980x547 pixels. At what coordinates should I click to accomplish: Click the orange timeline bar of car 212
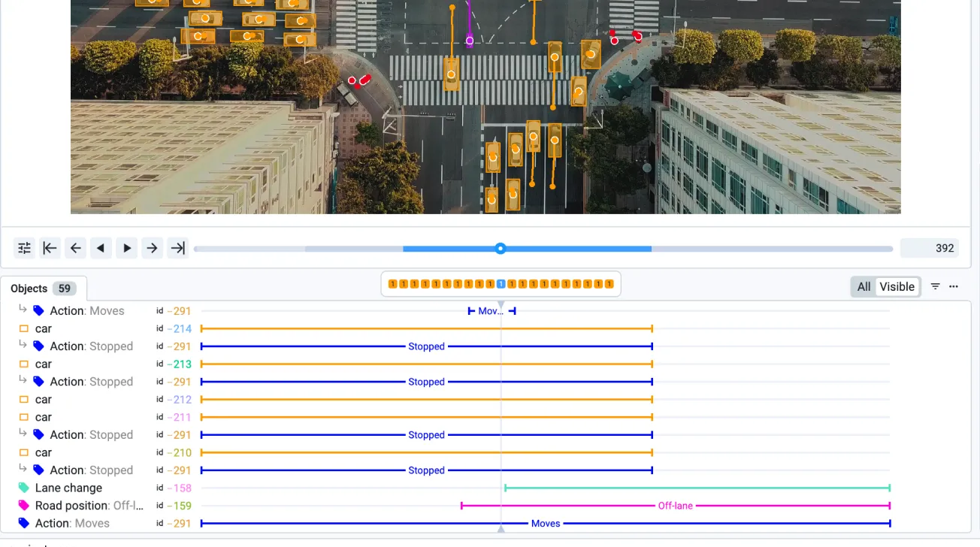point(426,399)
